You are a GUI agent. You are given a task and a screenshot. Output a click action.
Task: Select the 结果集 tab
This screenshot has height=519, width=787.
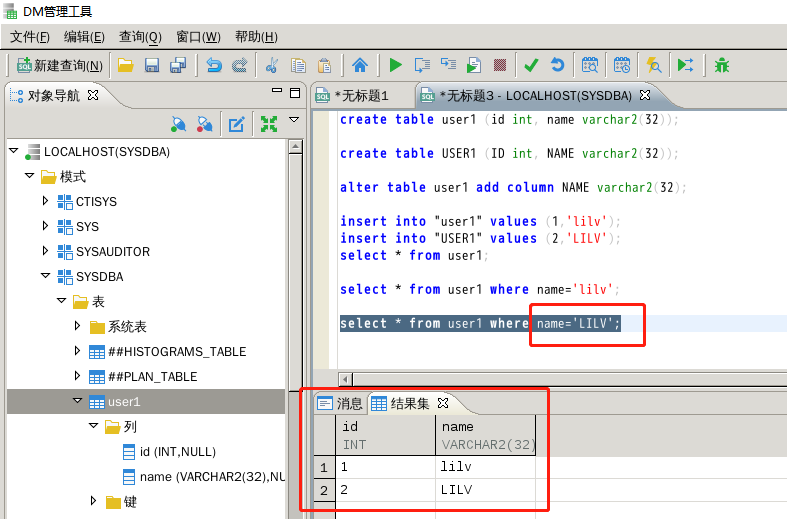pyautogui.click(x=401, y=403)
